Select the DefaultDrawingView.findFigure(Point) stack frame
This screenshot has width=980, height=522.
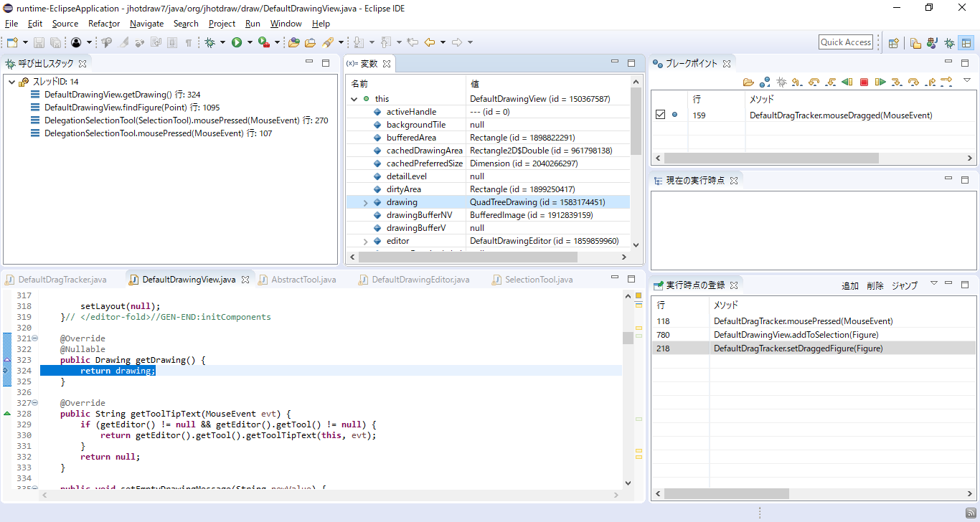coord(126,108)
